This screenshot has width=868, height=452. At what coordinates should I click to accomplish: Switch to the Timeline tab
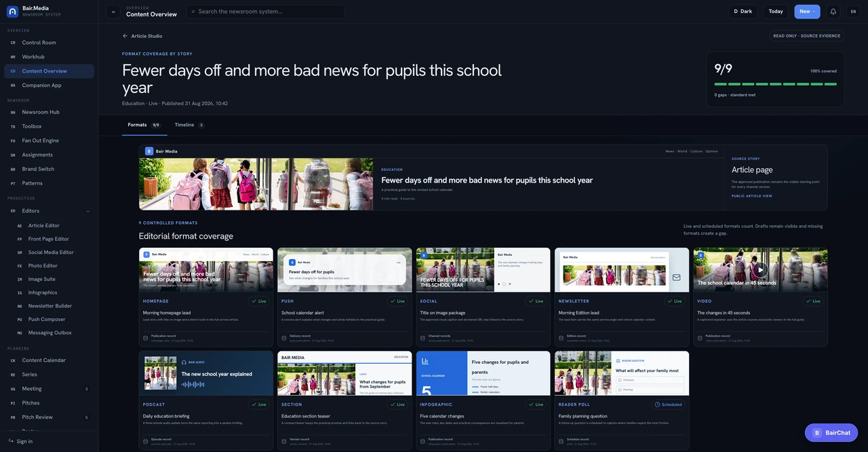[x=189, y=125]
